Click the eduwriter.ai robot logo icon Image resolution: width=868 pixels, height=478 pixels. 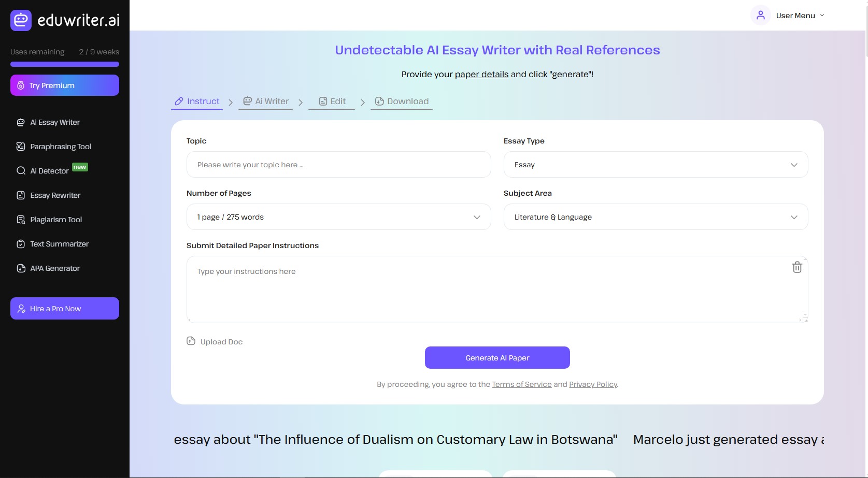(21, 20)
